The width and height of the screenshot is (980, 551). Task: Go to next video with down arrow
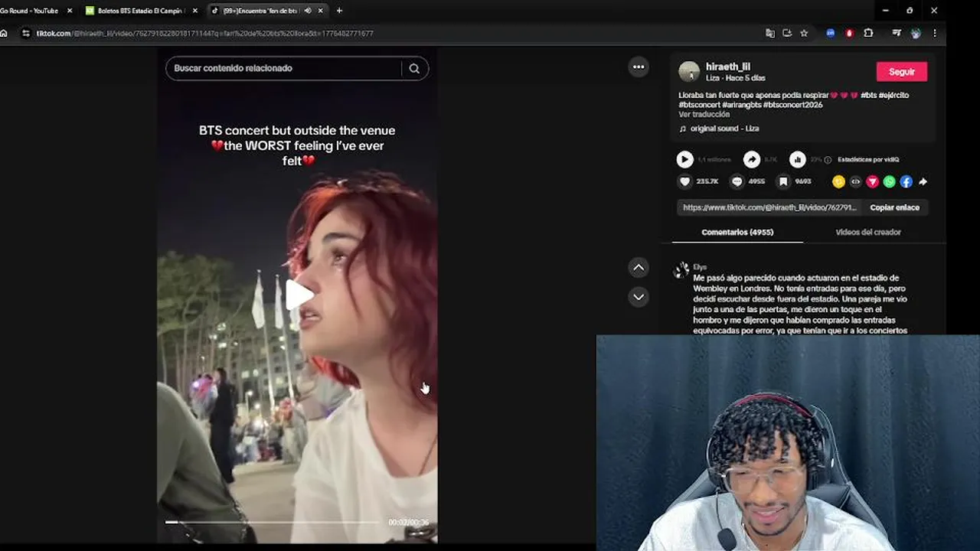(639, 296)
